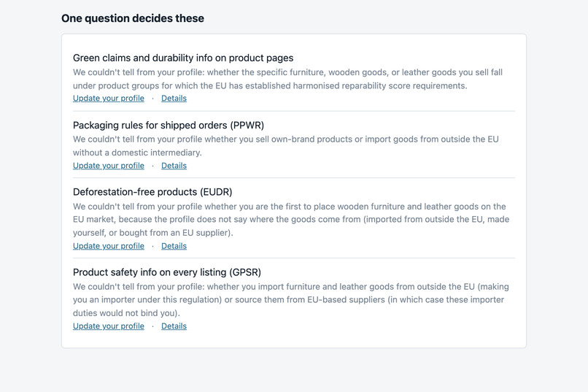View Details for Product safety info (GPSR)

[174, 326]
